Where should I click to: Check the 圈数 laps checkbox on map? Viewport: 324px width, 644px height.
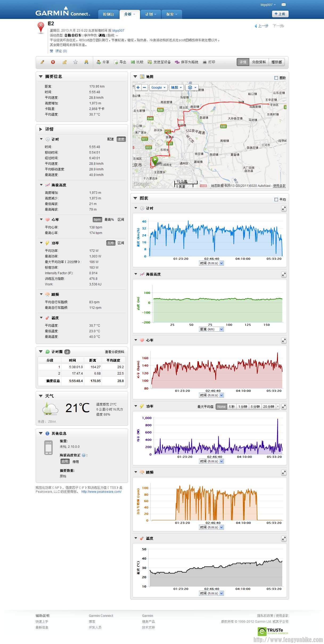[x=276, y=78]
